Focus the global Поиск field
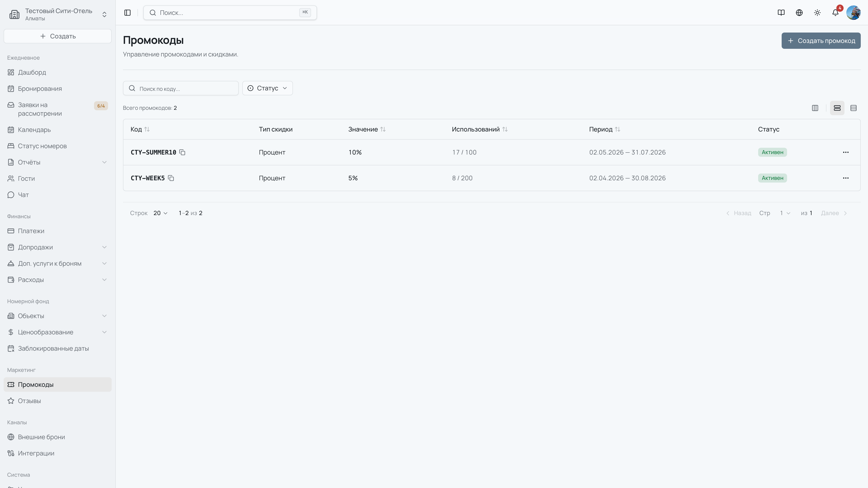 [x=230, y=12]
